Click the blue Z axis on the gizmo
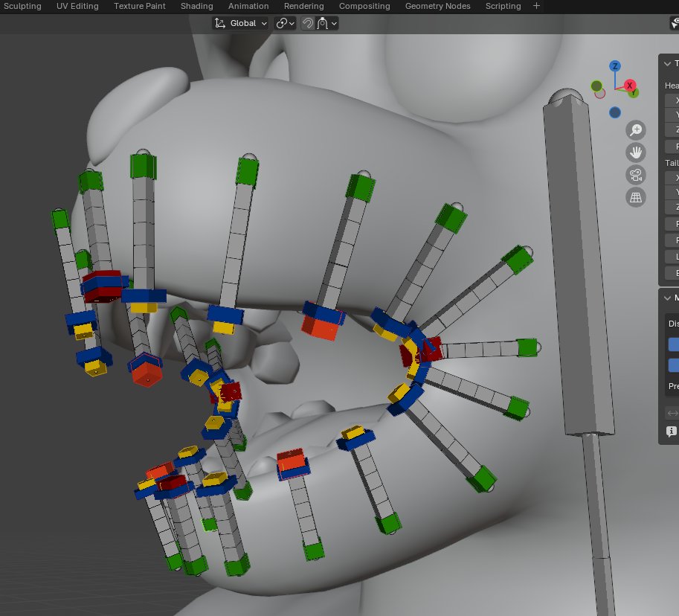This screenshot has width=679, height=616. pyautogui.click(x=615, y=66)
